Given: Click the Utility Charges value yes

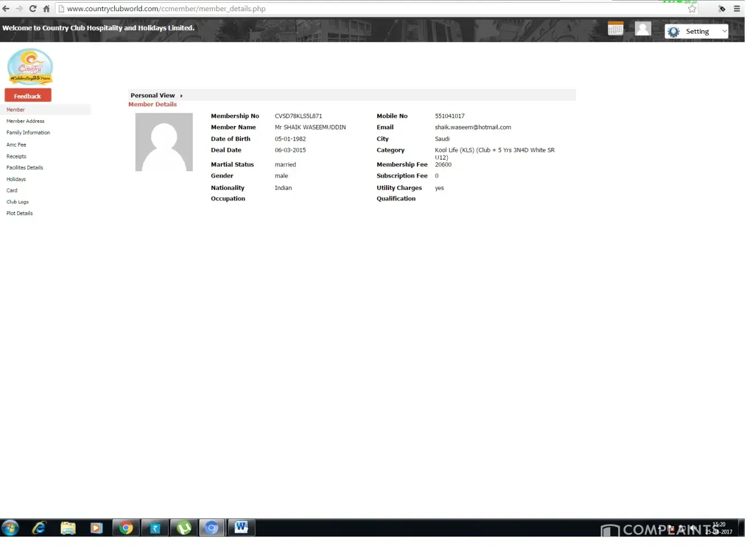Looking at the screenshot, I should (x=439, y=188).
